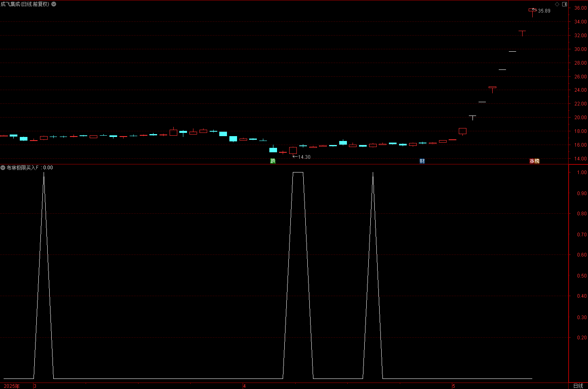Click the month 4 marker on time axis

click(245, 386)
